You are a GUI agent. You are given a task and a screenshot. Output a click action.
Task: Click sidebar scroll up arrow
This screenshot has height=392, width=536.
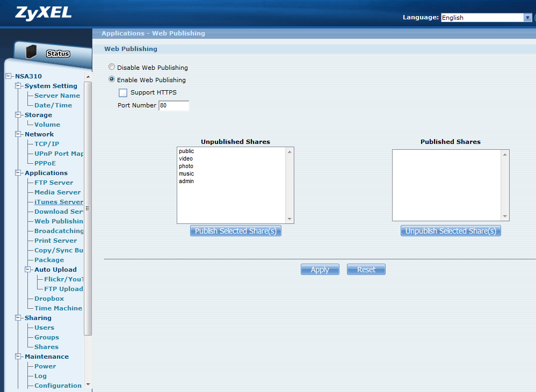(x=88, y=77)
